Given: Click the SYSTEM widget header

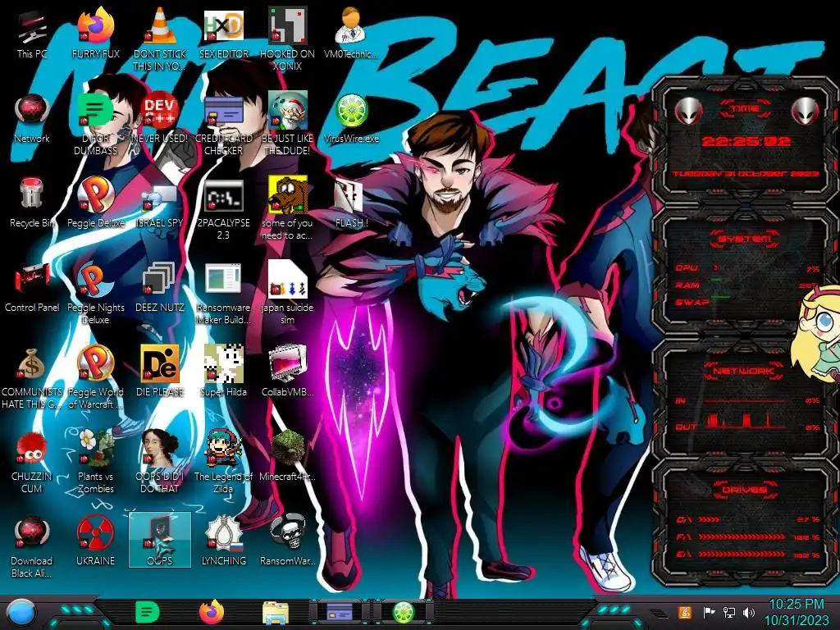Looking at the screenshot, I should [x=746, y=238].
